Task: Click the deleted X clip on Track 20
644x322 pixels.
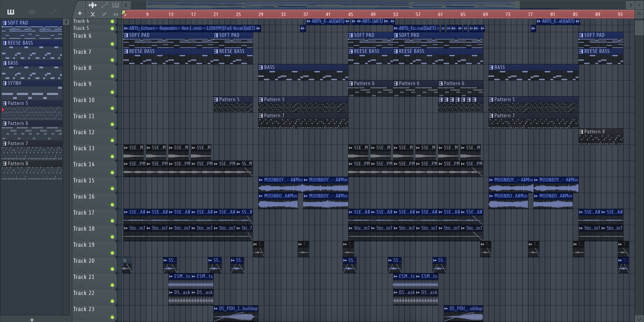Action: [x=127, y=265]
